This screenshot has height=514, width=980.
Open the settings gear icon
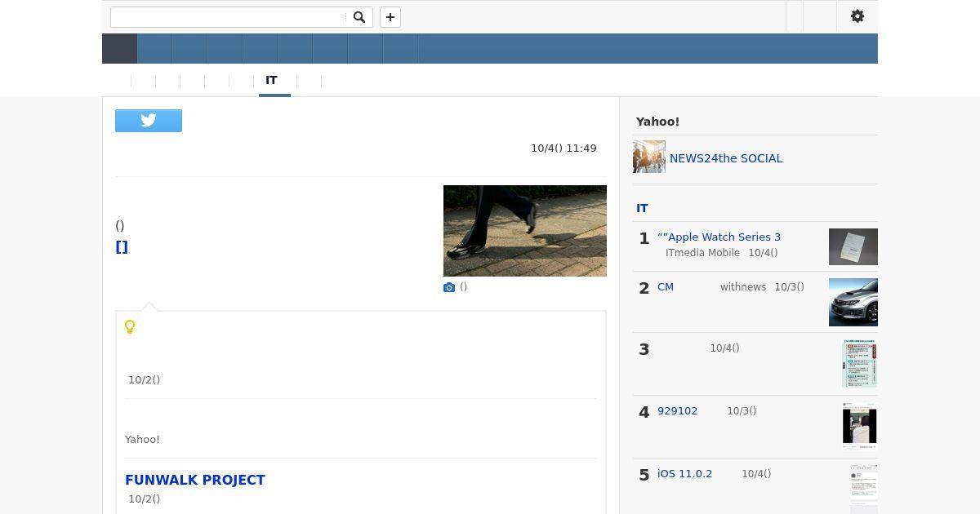point(857,16)
